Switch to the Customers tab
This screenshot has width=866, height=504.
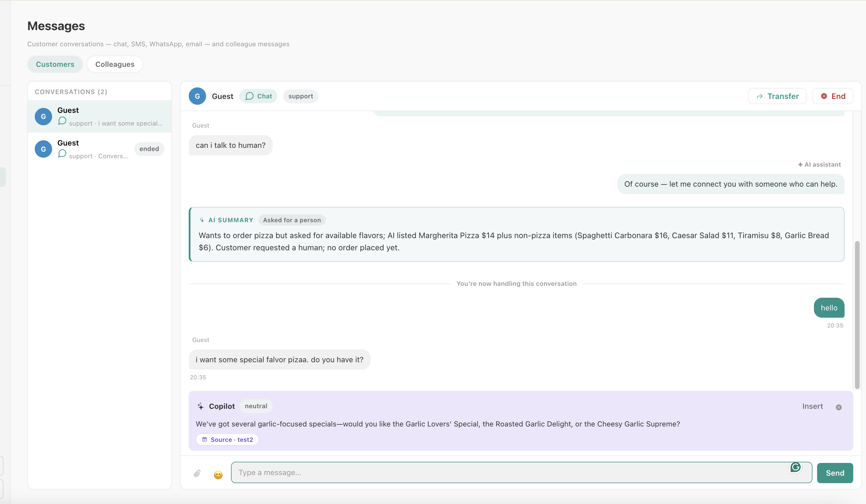pyautogui.click(x=55, y=64)
